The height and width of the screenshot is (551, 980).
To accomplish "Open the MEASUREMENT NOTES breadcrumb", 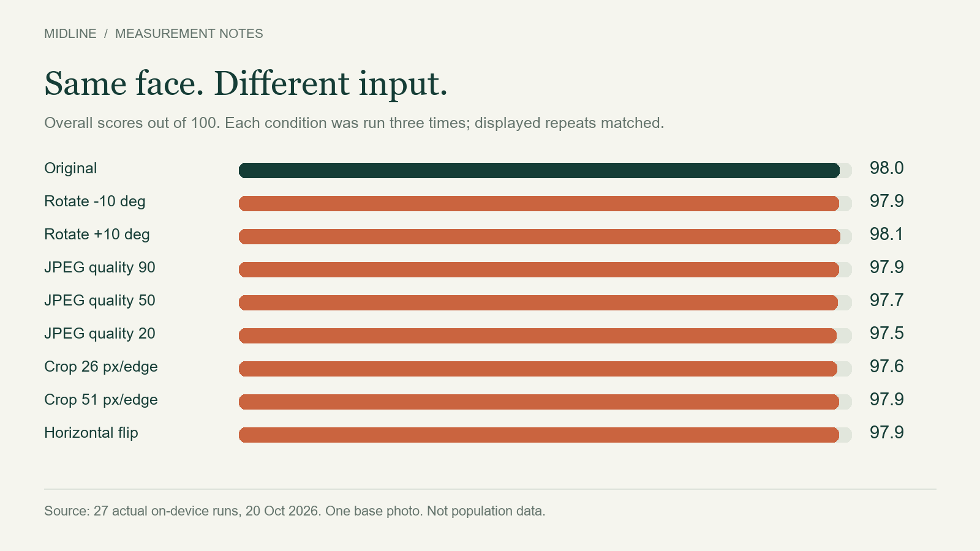I will pos(189,34).
